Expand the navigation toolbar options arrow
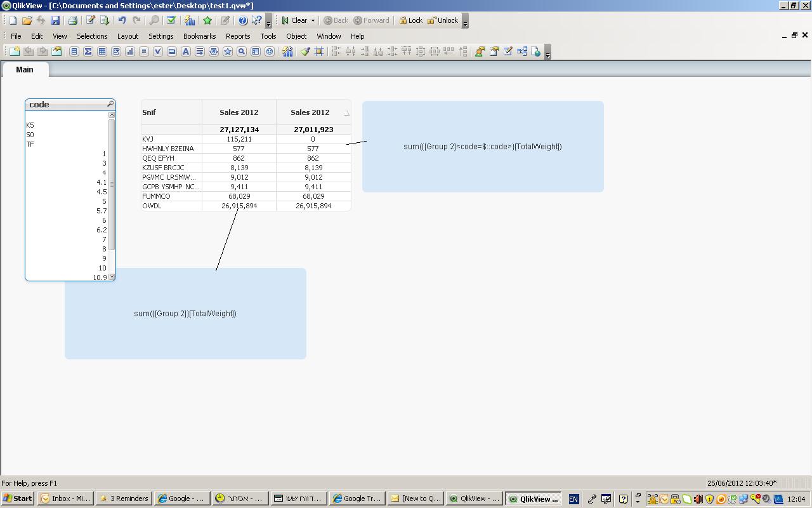 (x=465, y=21)
